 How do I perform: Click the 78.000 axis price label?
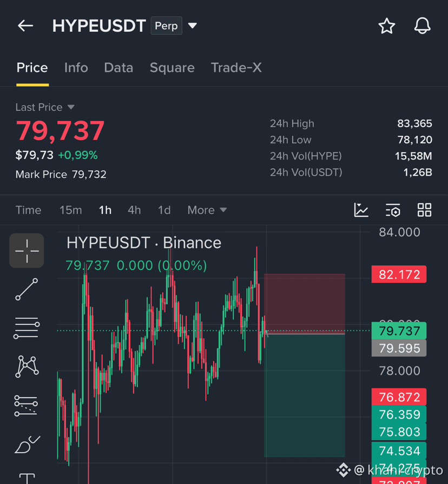click(399, 371)
